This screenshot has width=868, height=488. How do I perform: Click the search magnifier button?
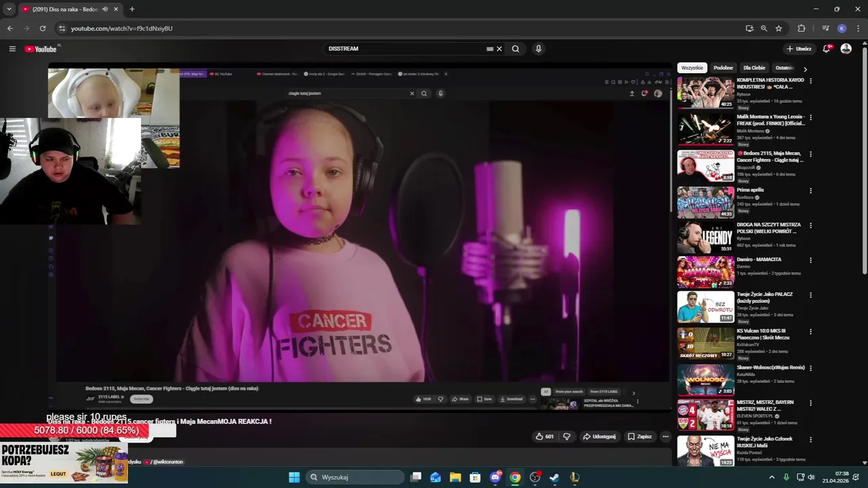pyautogui.click(x=515, y=49)
